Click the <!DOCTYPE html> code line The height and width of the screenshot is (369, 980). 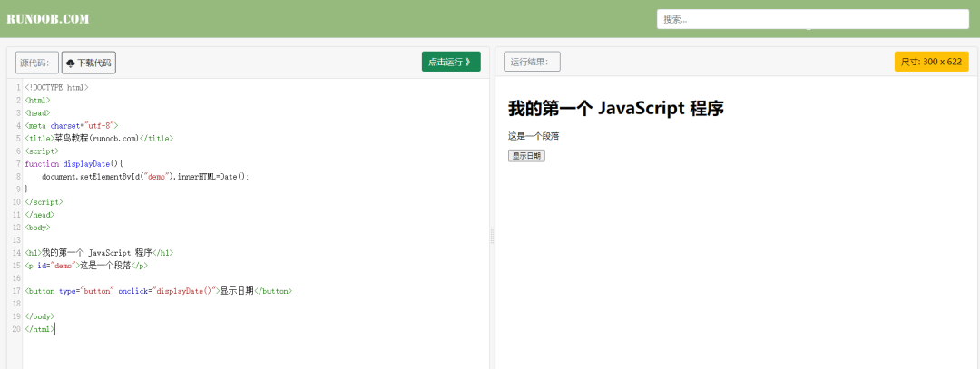[x=57, y=87]
